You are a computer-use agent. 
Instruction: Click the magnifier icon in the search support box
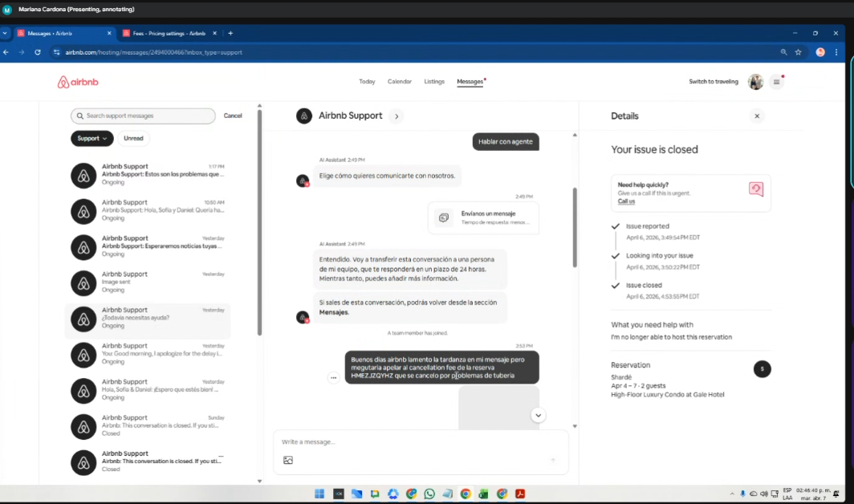[80, 116]
